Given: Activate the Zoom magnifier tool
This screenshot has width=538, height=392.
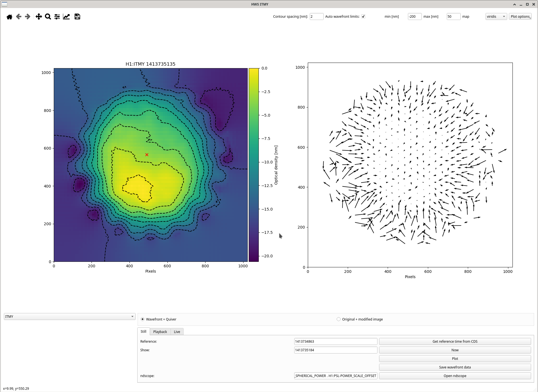Looking at the screenshot, I should (x=48, y=17).
